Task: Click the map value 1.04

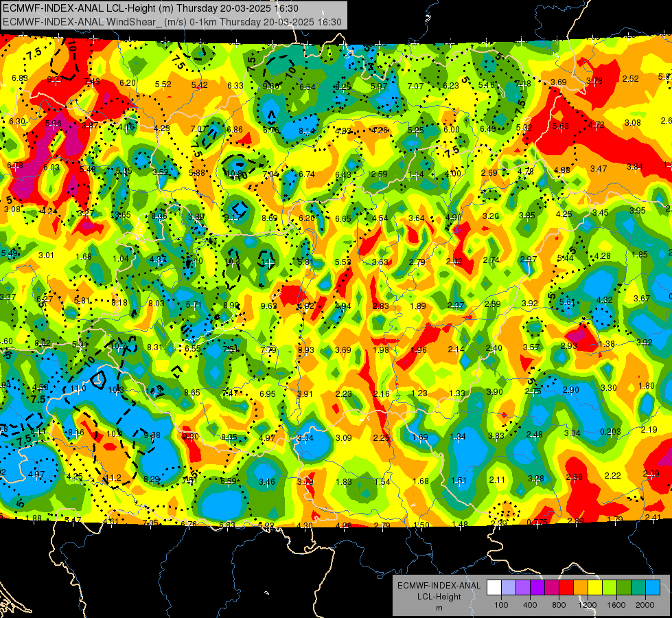Action: [121, 258]
